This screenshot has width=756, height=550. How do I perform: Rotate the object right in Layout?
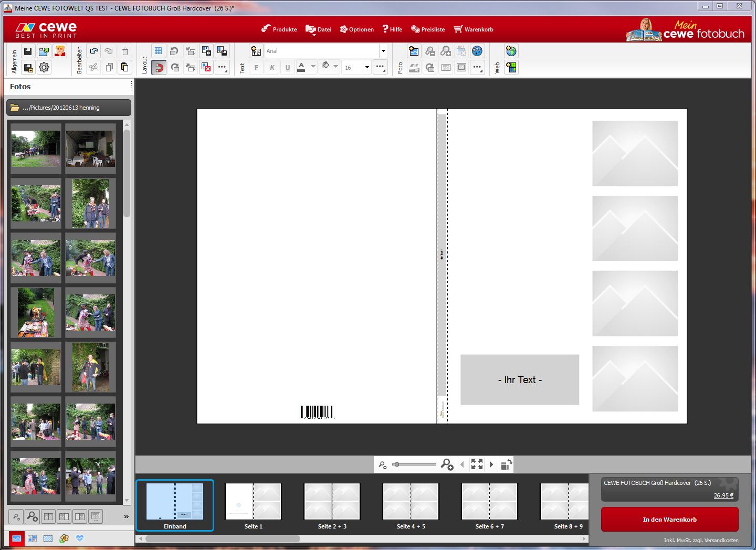pos(174,67)
